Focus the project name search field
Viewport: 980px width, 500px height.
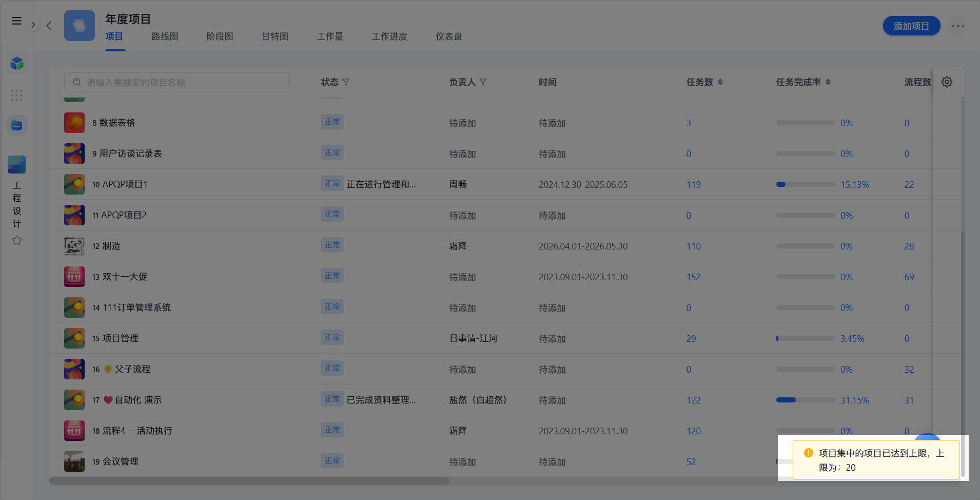pyautogui.click(x=177, y=82)
